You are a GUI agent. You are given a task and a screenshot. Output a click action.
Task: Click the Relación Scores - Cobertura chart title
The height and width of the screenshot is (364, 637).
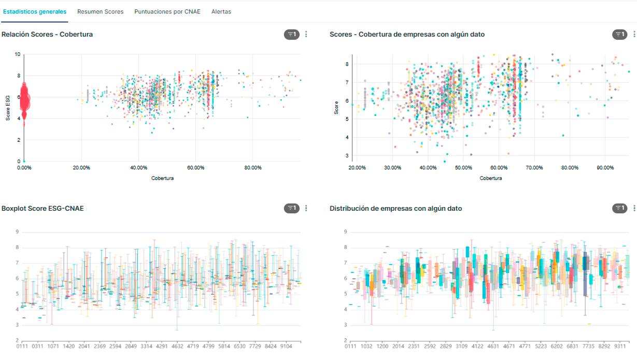click(48, 34)
